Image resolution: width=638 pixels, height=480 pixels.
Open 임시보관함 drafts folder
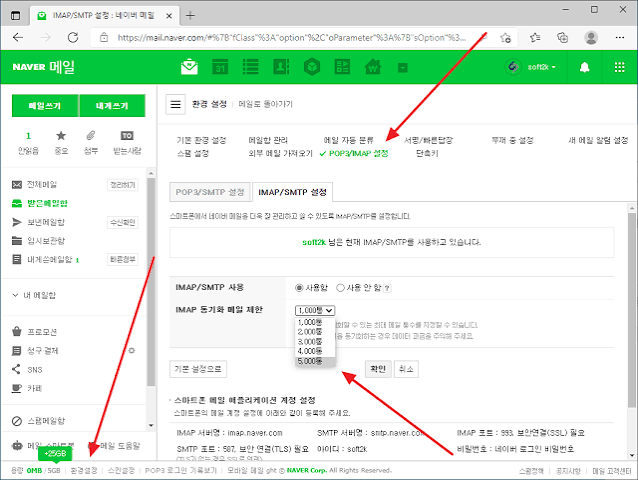pyautogui.click(x=46, y=241)
